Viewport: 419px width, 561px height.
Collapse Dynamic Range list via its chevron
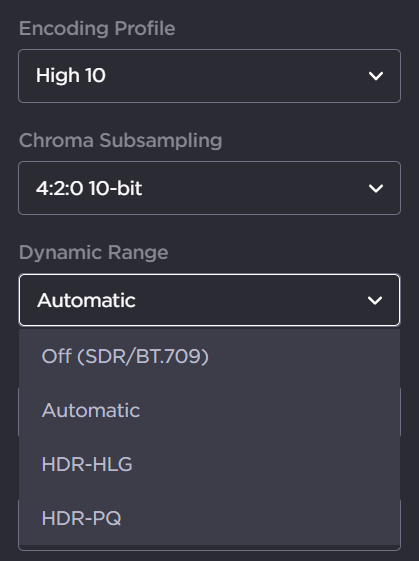(x=375, y=300)
